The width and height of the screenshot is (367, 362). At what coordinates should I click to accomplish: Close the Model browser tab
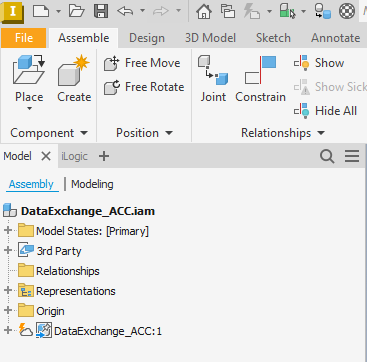coord(46,156)
